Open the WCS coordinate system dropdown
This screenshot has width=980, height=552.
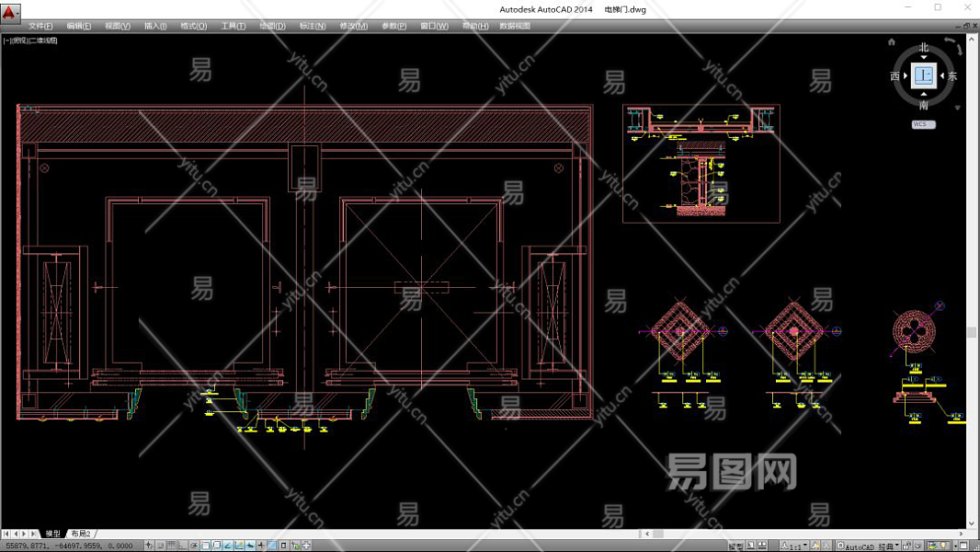(923, 124)
